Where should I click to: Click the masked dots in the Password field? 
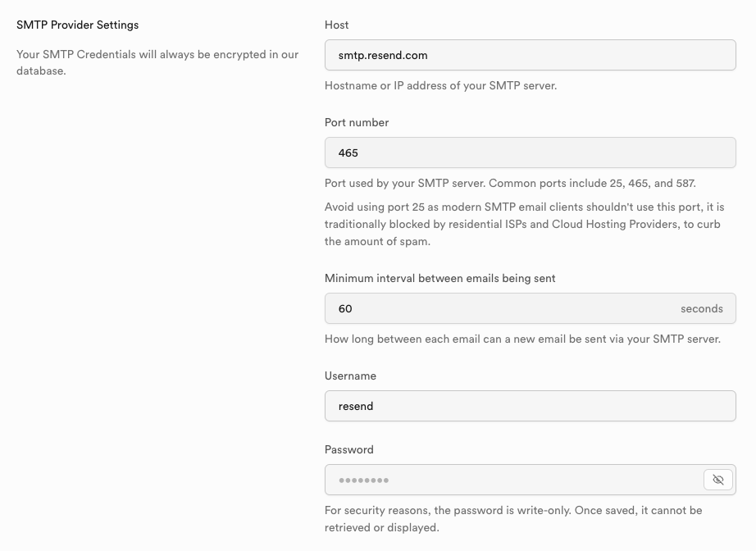tap(363, 480)
